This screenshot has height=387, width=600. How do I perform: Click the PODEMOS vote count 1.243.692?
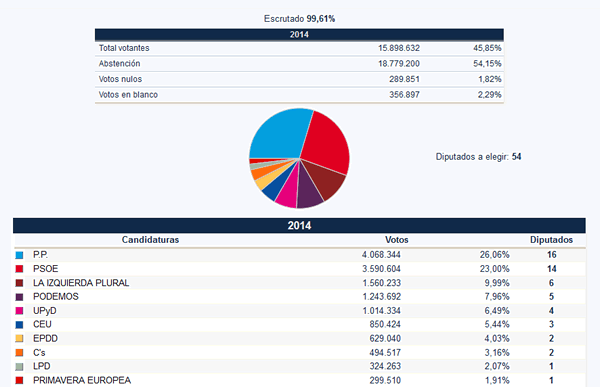[381, 297]
